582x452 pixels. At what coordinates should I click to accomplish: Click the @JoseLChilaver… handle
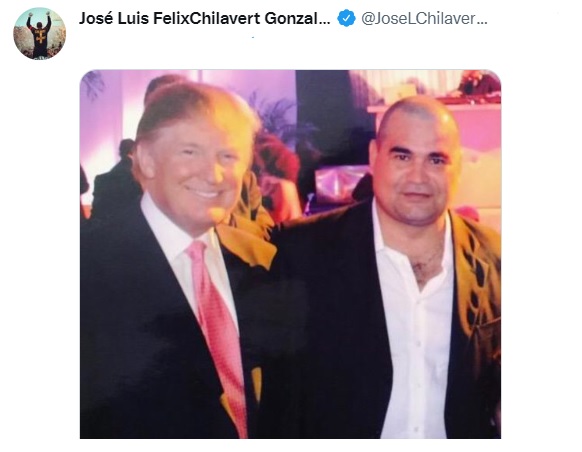424,19
